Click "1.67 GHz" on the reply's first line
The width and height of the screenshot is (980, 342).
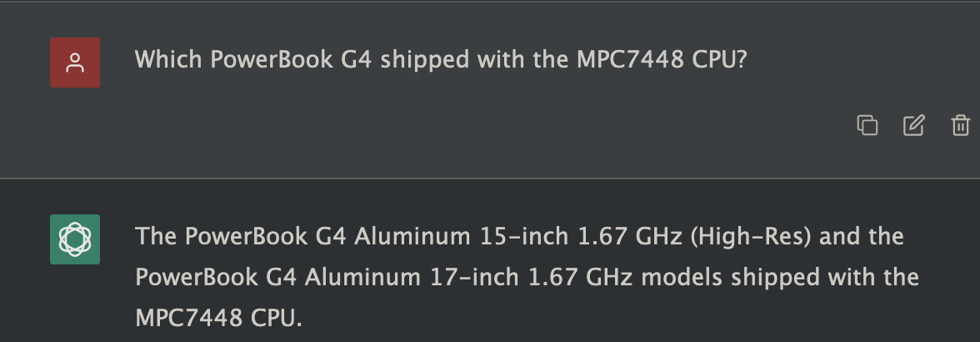(x=629, y=237)
